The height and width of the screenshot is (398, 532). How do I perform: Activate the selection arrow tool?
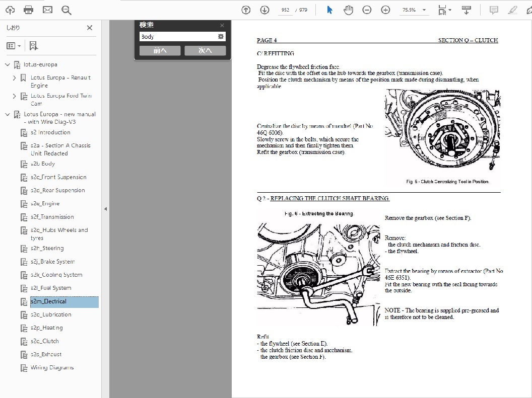(x=329, y=10)
